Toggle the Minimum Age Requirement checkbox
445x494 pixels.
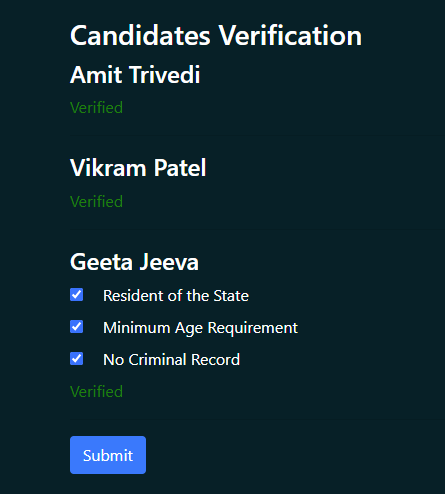pos(77,327)
